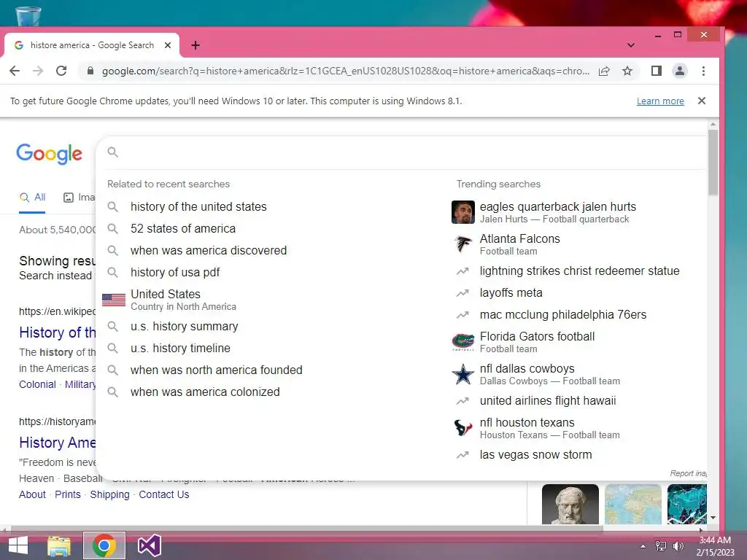Open Visual Studio from the taskbar
Screen dimensions: 747x560
(149, 545)
